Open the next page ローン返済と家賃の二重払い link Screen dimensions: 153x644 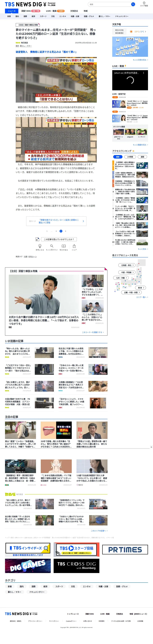tap(56, 221)
